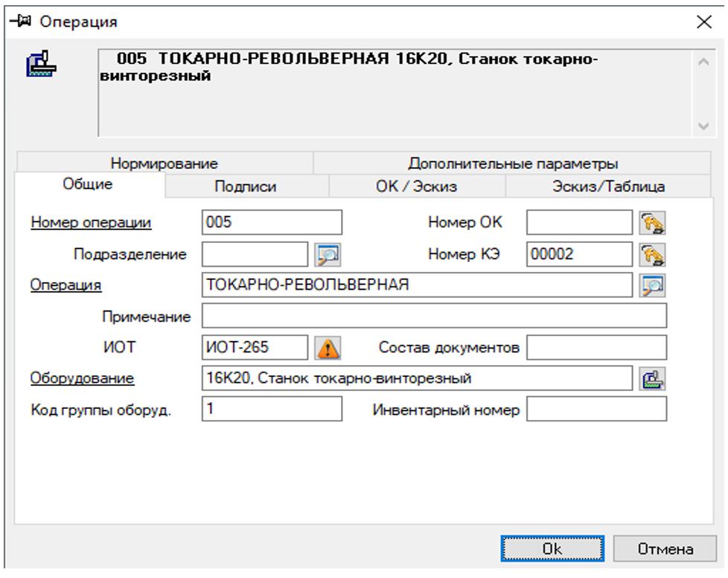The image size is (728, 578).
Task: Browse Подразделение with magnifier icon
Action: coord(325,254)
